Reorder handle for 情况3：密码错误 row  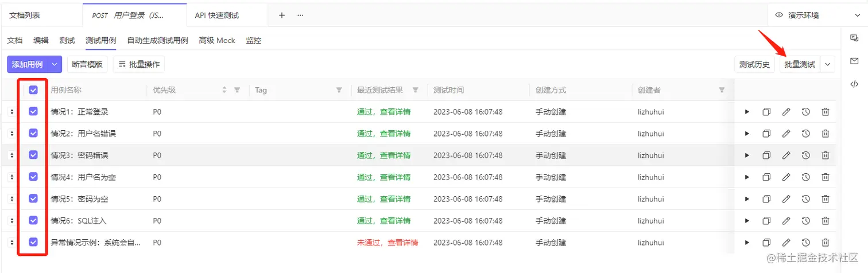(x=12, y=155)
